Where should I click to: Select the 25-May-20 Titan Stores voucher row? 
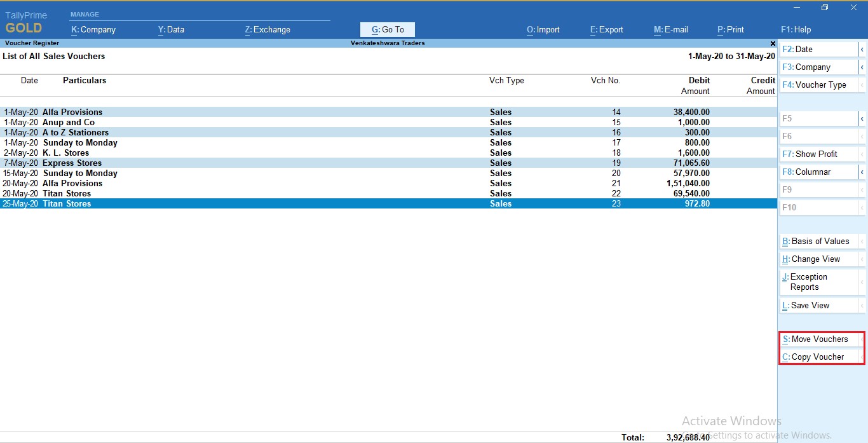click(254, 203)
